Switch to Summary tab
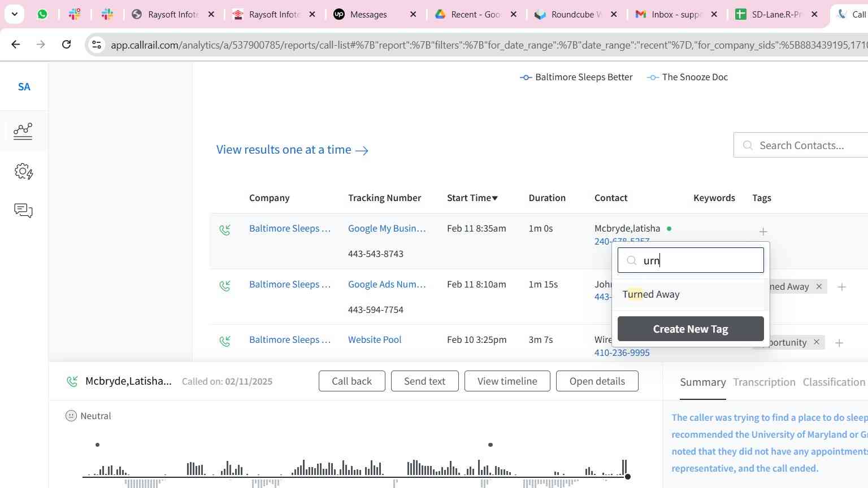This screenshot has width=868, height=488. point(702,382)
